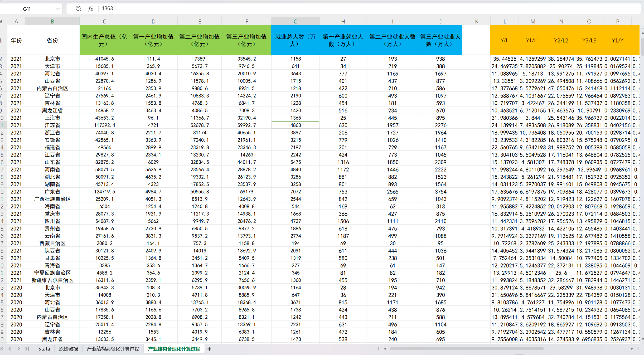644x355 pixels.
Task: Click GDP value 117392.4 for 江苏省
Action: tap(104, 125)
